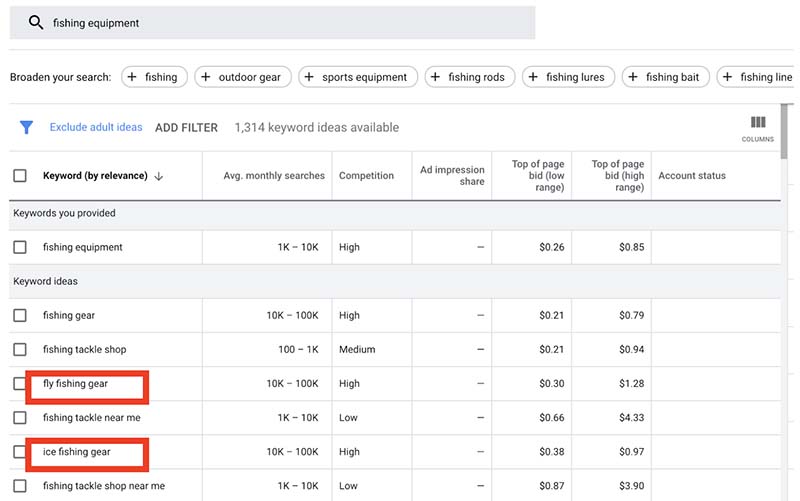Add 'fishing' to broaden the search
The height and width of the screenshot is (501, 800).
[154, 77]
